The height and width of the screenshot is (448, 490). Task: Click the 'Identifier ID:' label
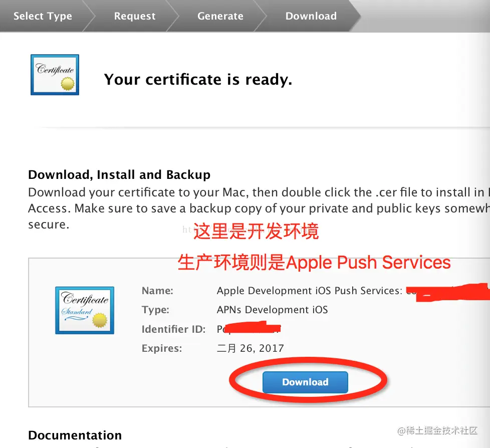point(173,329)
